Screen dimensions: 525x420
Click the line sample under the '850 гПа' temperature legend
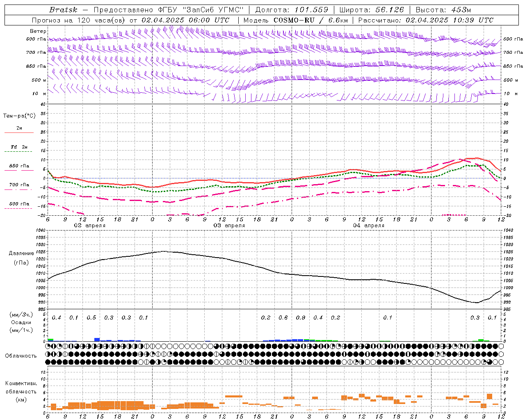pyautogui.click(x=19, y=170)
